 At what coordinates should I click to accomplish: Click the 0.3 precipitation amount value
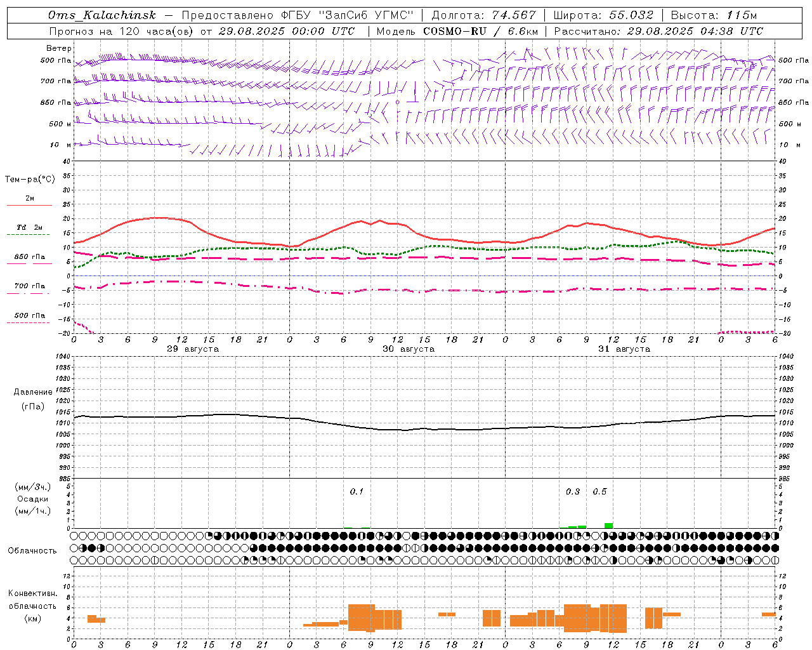click(573, 492)
